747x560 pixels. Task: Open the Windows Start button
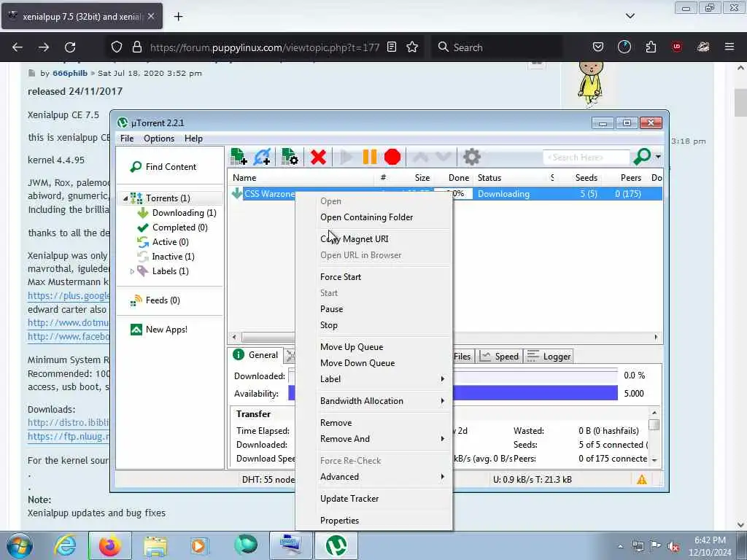(x=19, y=545)
